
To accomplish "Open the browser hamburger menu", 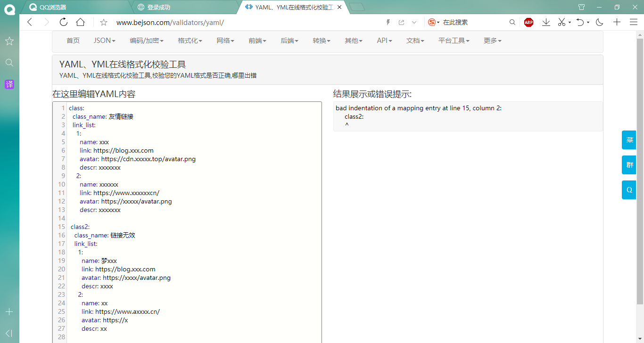I will pos(634,22).
